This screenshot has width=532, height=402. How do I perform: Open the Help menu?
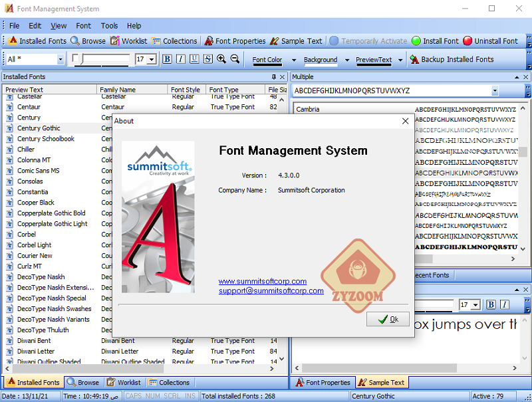[134, 26]
